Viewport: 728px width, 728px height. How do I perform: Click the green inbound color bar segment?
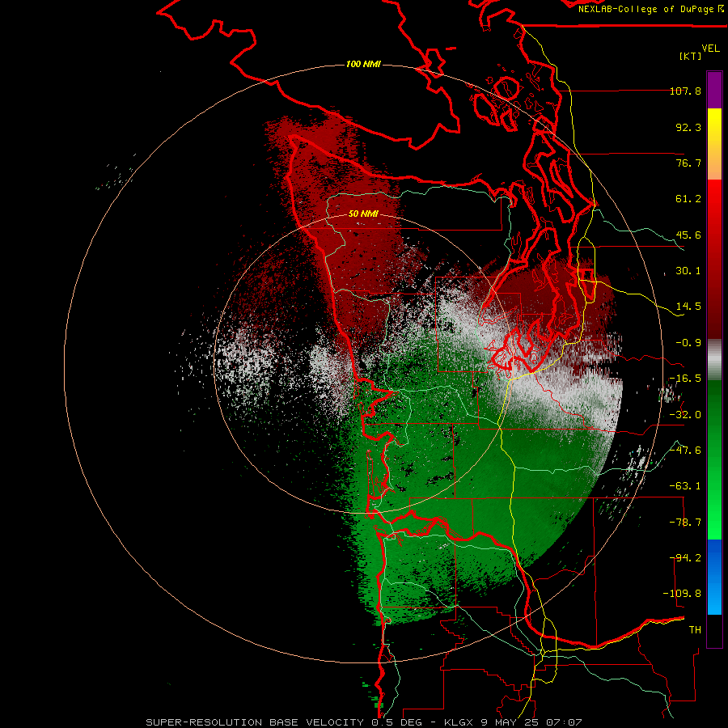coord(714,459)
